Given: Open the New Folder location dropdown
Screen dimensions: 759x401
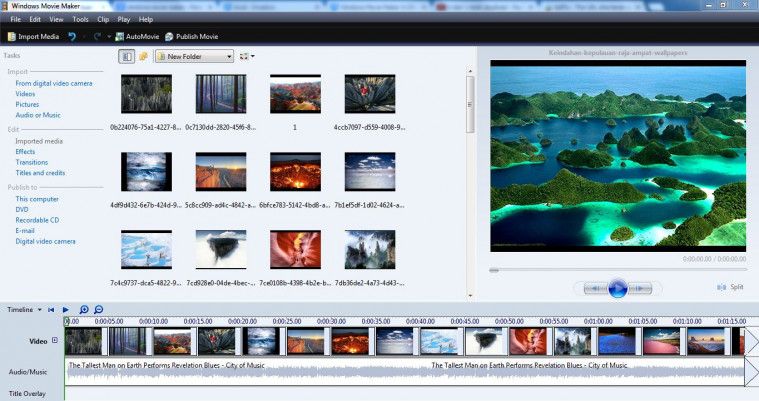Looking at the screenshot, I should 194,57.
